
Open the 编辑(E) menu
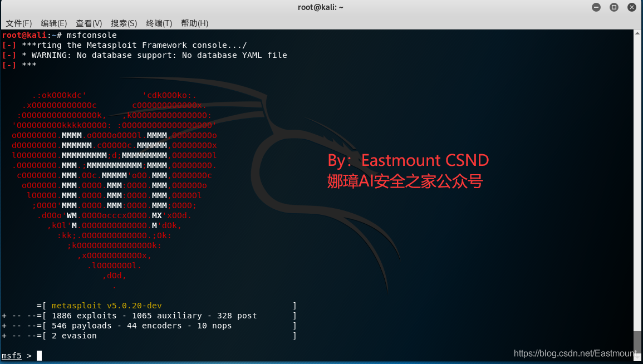point(53,23)
